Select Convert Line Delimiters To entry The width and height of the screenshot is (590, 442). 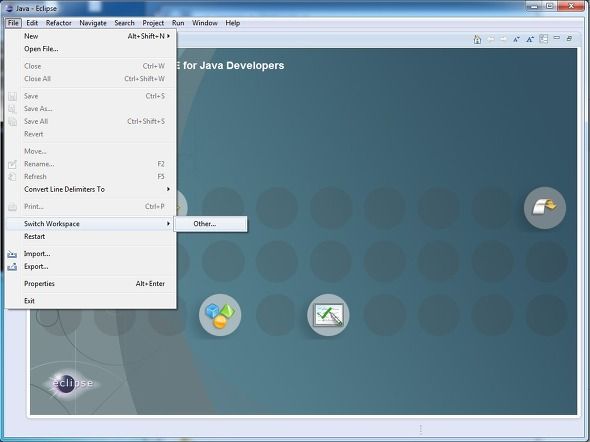[x=91, y=189]
